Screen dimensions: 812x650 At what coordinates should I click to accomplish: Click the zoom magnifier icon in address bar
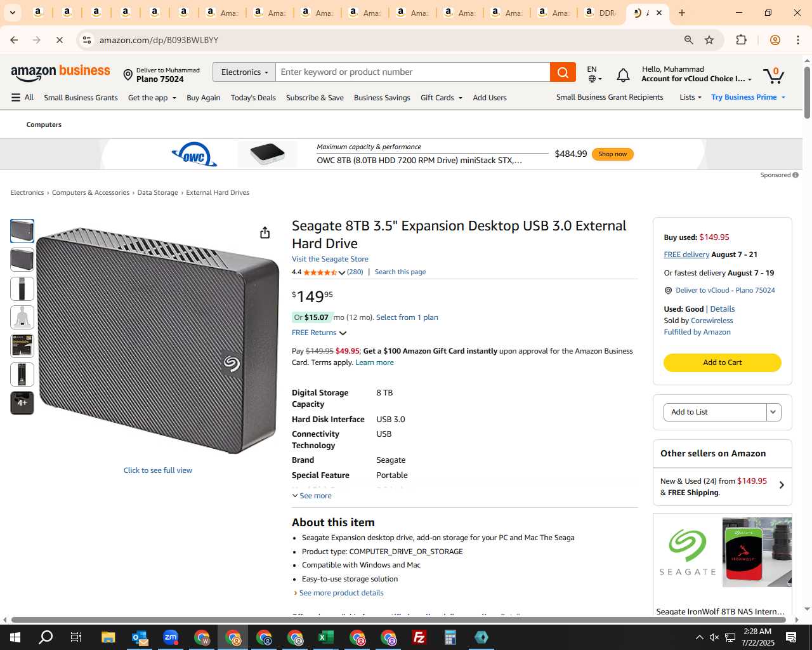click(x=688, y=40)
